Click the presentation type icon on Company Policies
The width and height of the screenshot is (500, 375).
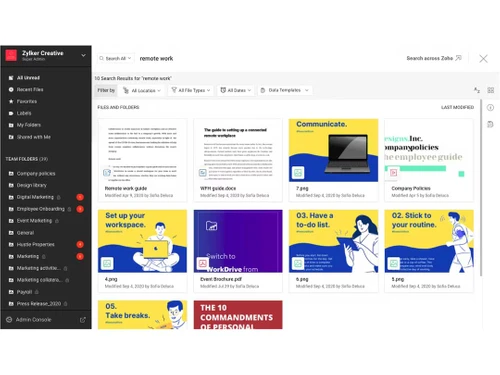tap(393, 172)
